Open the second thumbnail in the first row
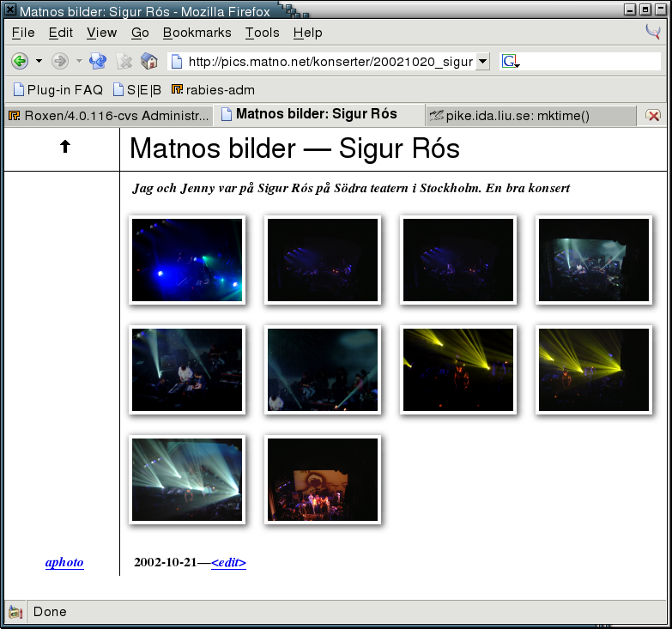 (323, 260)
